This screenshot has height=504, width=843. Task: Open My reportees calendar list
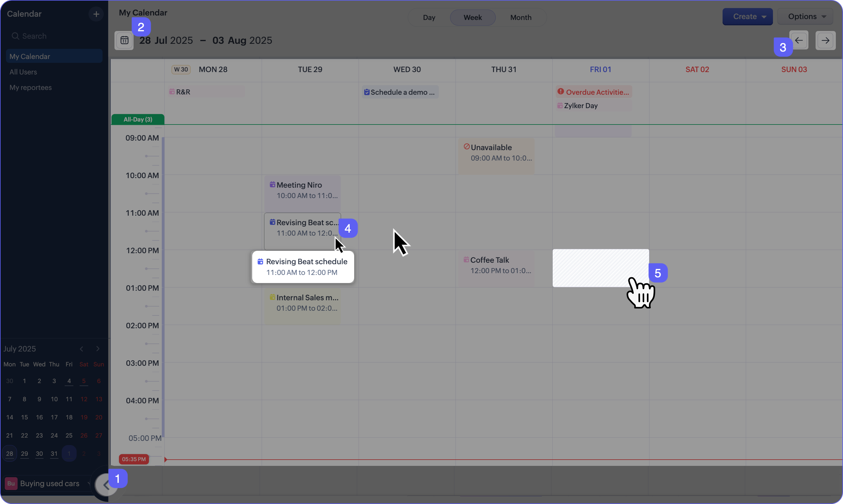click(31, 88)
